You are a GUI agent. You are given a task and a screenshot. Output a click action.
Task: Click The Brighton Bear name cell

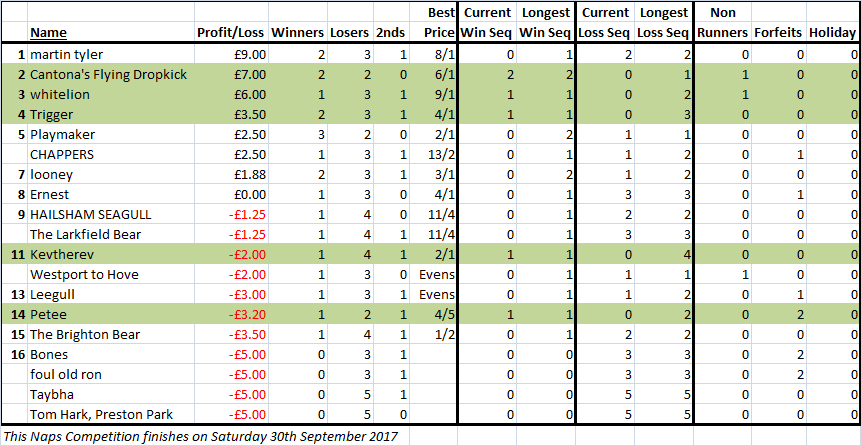[x=111, y=334]
